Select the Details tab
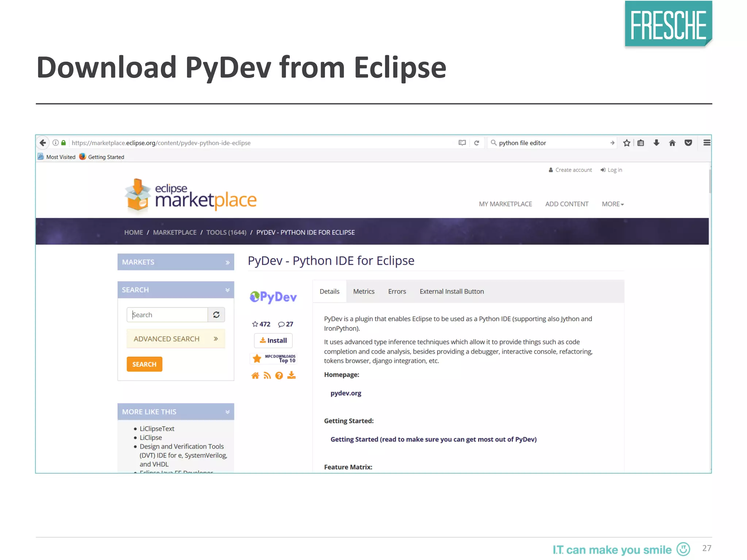 tap(329, 291)
